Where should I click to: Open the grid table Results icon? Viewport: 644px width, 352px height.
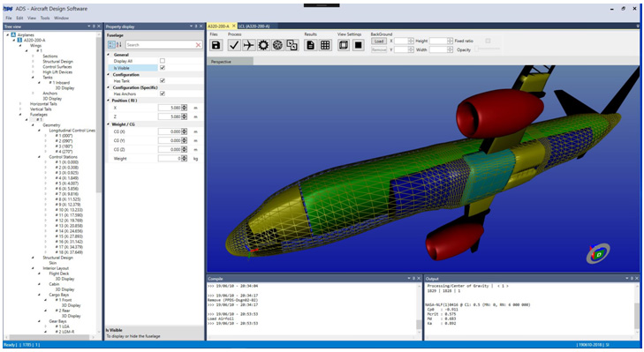click(325, 45)
